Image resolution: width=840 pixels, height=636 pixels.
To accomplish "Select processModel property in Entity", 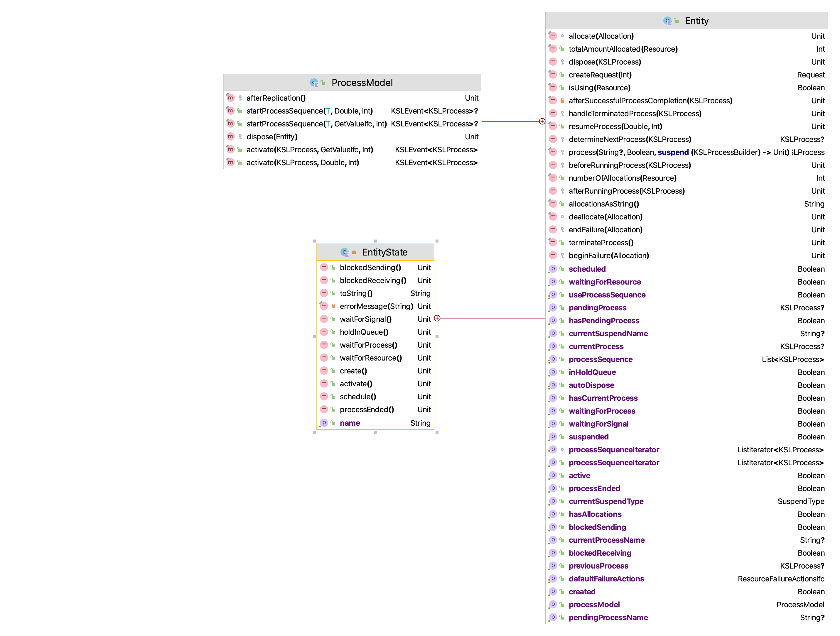I will tap(686, 605).
